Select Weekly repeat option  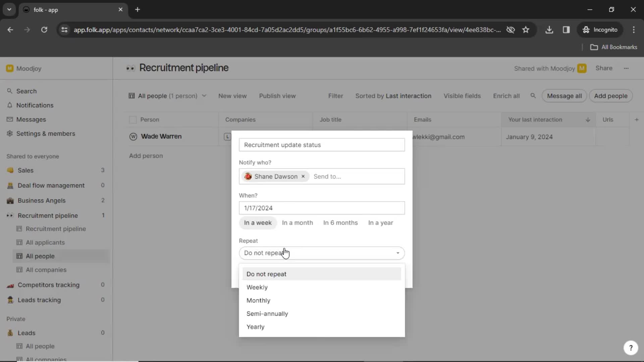pyautogui.click(x=257, y=287)
